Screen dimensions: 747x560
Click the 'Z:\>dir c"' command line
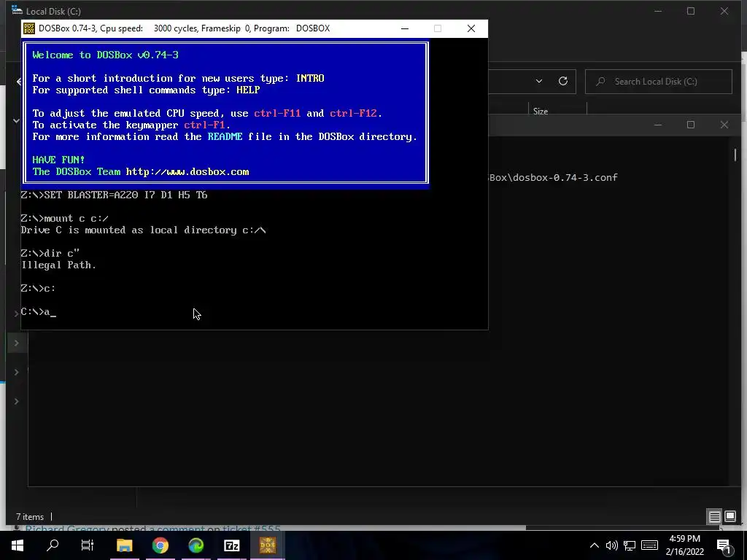(50, 253)
